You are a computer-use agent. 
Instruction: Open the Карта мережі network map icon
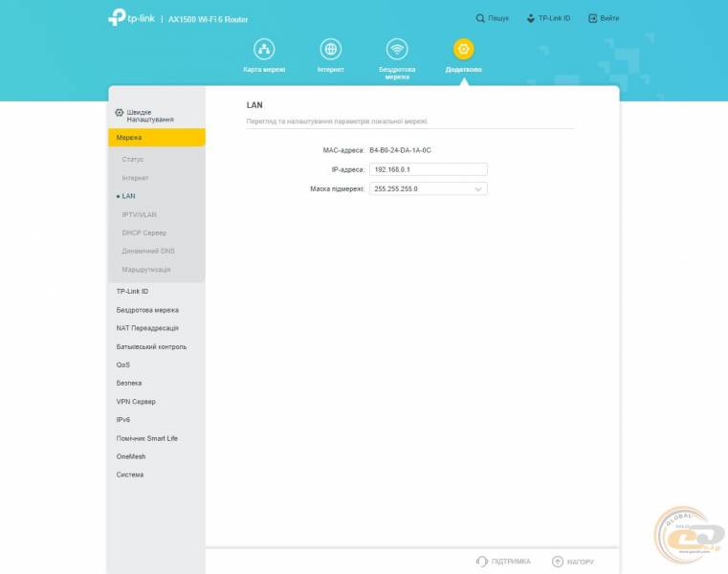264,49
